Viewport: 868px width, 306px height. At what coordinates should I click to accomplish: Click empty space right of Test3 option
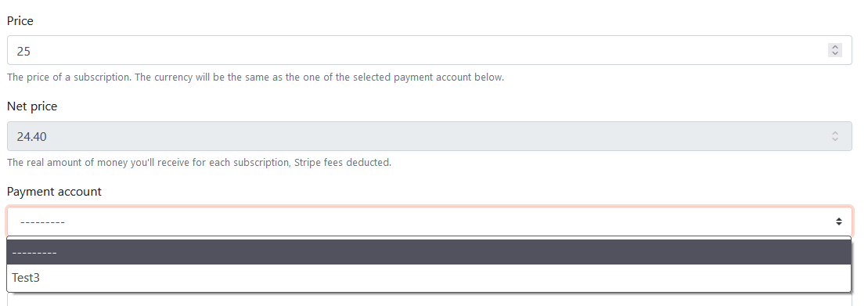click(443, 278)
